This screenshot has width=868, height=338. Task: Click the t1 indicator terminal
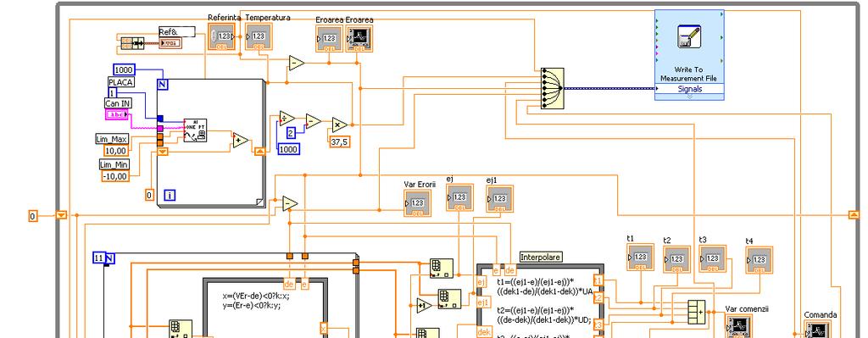point(640,258)
